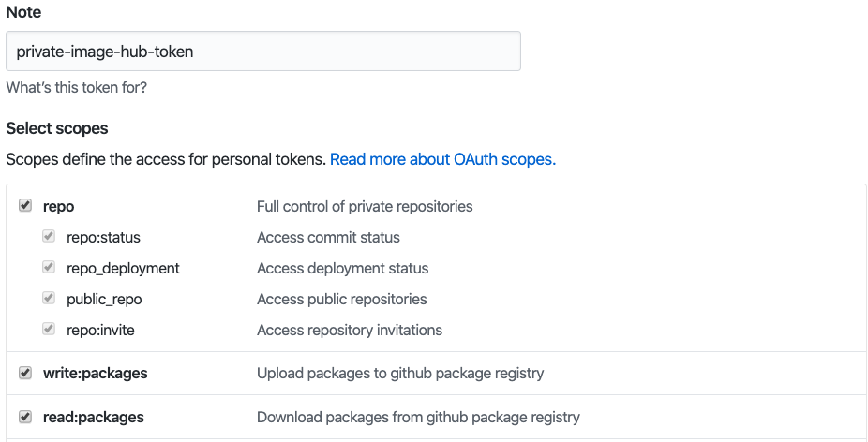Toggle the repo:invite checkbox
Viewport: 868px width, 442px height.
49,330
